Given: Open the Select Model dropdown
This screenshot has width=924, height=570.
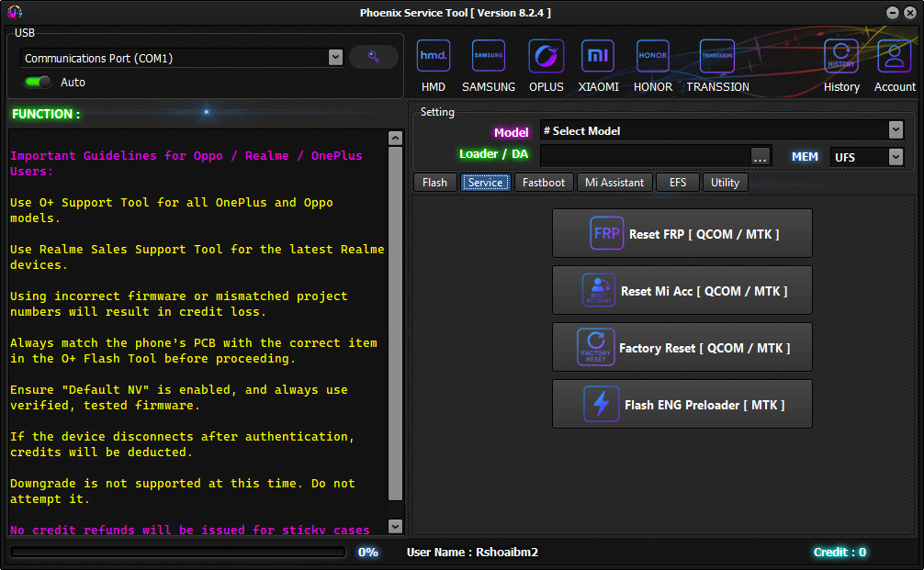Looking at the screenshot, I should coord(896,131).
